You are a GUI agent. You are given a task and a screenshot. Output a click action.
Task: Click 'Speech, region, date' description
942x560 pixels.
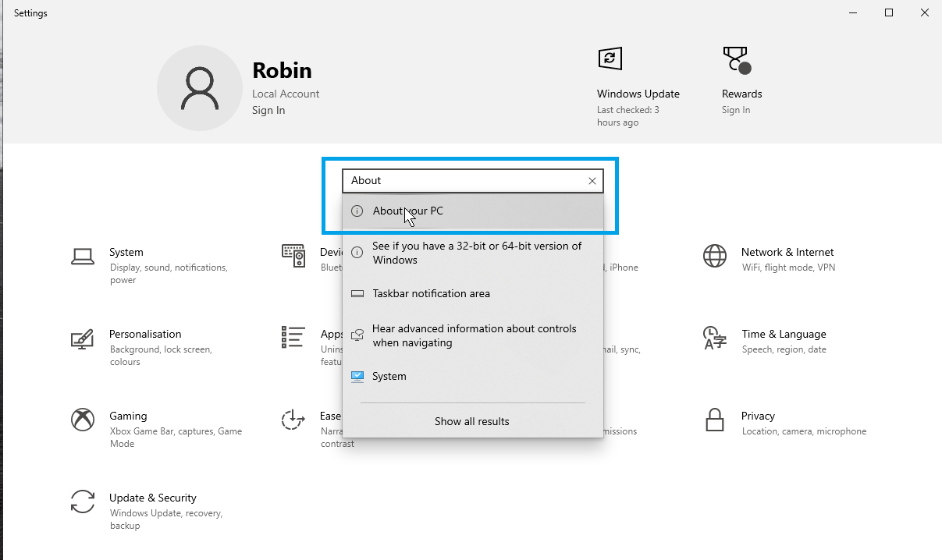coord(784,349)
